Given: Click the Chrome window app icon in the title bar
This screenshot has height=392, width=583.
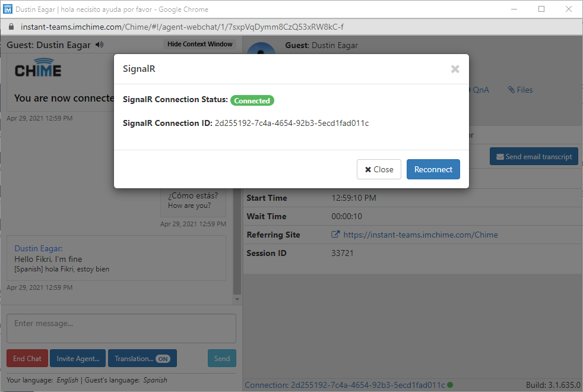Looking at the screenshot, I should pos(8,10).
